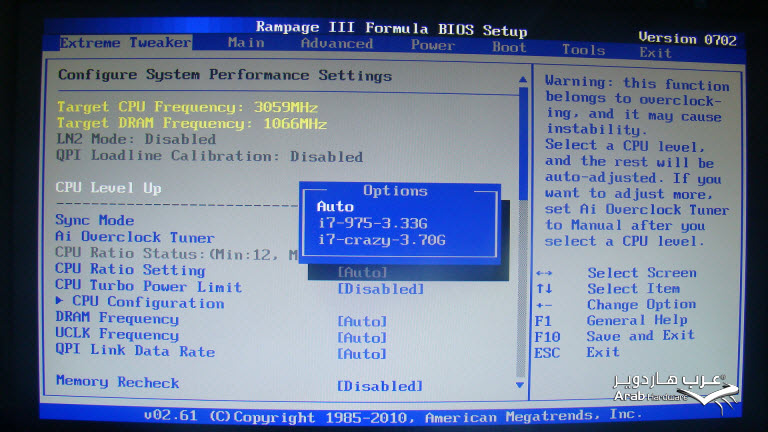Click the up-down arrows key icon
Screen dimensions: 768x432
[544, 288]
